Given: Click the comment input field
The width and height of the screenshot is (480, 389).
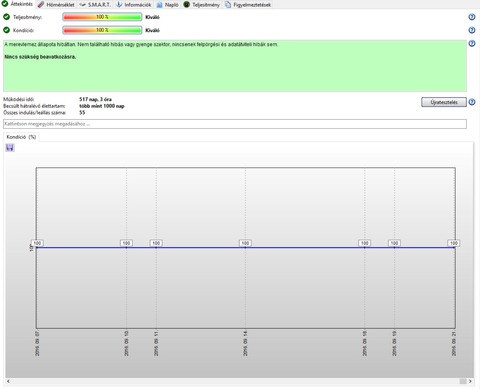Looking at the screenshot, I should pyautogui.click(x=235, y=124).
